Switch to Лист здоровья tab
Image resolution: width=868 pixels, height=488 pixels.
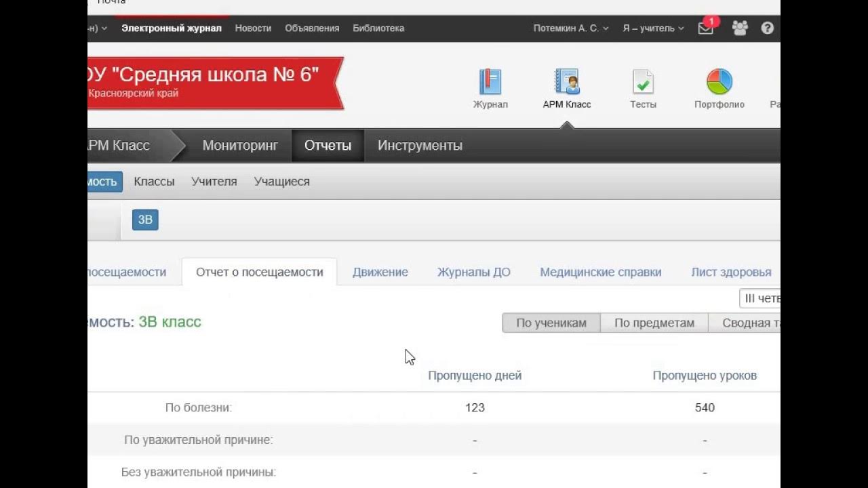click(731, 272)
